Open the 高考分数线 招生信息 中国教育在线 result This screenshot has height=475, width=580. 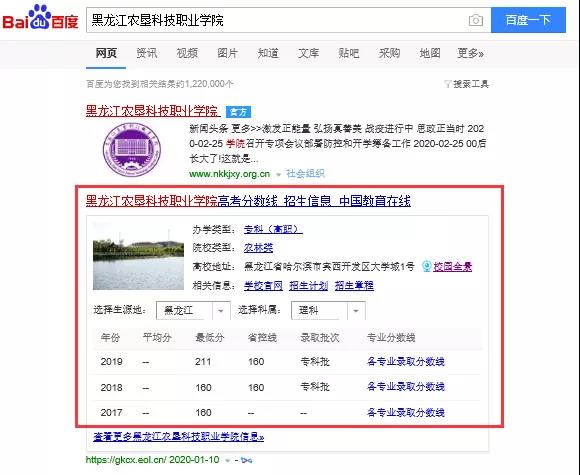(x=248, y=201)
